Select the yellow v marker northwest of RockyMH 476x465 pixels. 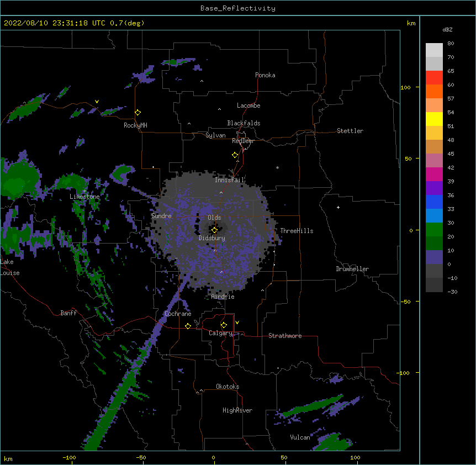(97, 102)
